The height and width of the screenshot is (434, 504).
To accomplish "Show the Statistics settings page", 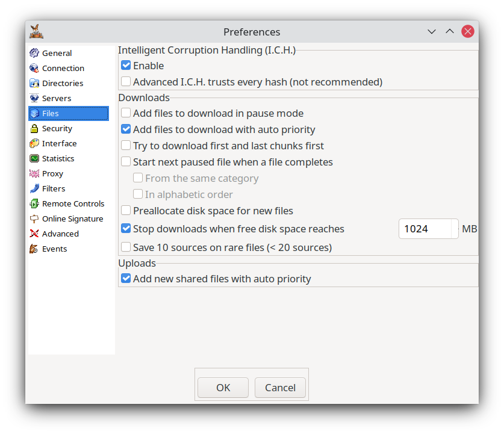I will (x=69, y=158).
